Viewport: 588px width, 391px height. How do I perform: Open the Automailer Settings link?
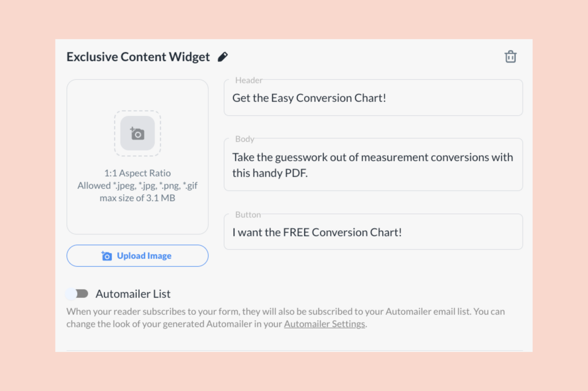(x=324, y=324)
